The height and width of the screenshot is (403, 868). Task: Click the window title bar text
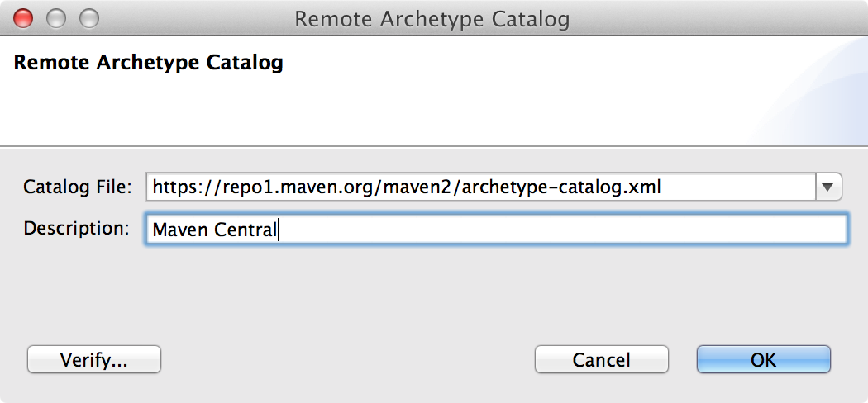432,18
